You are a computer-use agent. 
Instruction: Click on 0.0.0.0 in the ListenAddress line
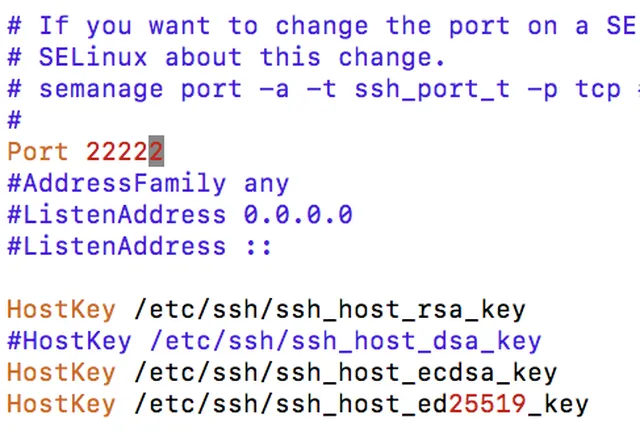[298, 215]
